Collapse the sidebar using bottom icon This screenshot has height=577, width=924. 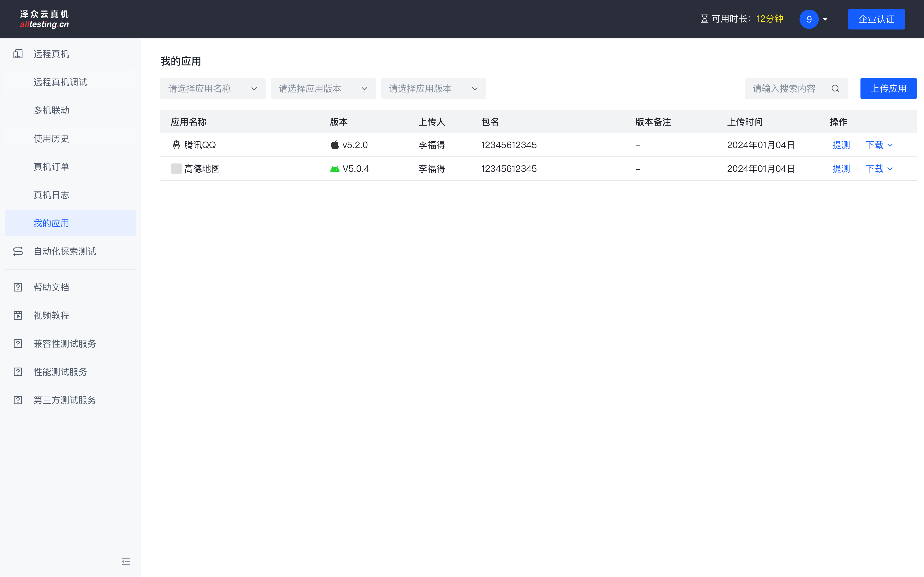(x=126, y=561)
